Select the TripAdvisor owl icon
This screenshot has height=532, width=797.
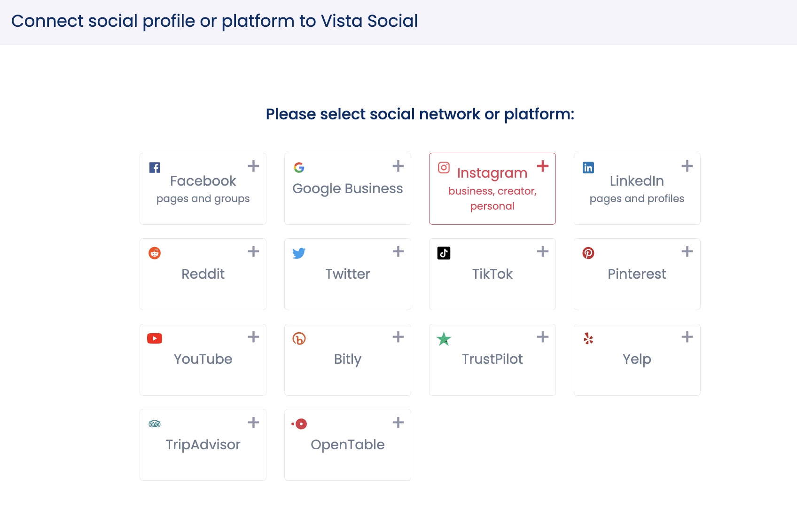(x=154, y=423)
